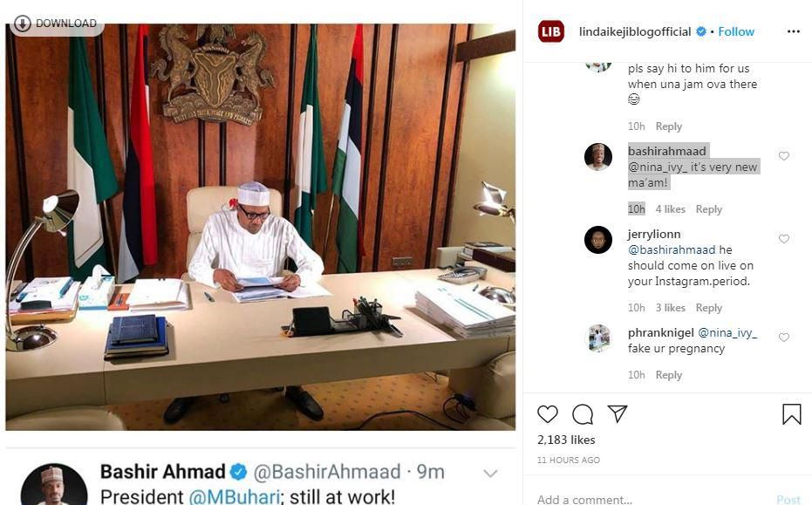Open jerrylionn's profile picture
This screenshot has height=505, width=812.
tap(598, 241)
